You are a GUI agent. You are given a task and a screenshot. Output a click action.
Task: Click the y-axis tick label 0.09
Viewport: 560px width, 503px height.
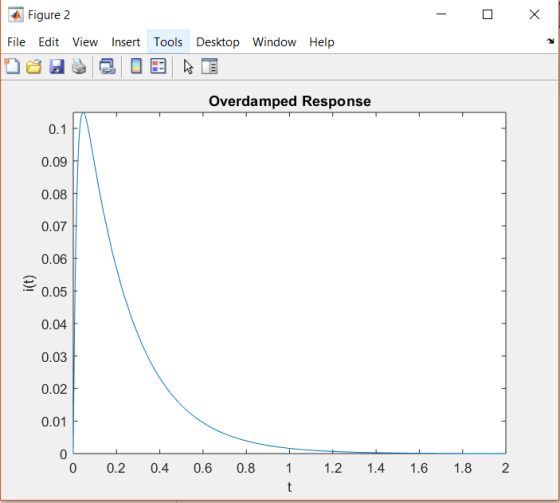point(54,162)
